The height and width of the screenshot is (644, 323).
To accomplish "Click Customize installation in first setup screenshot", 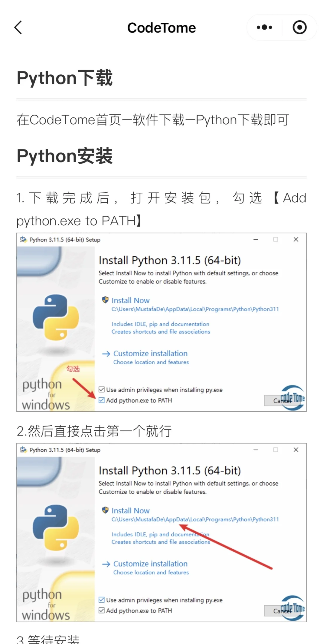I will (x=150, y=354).
